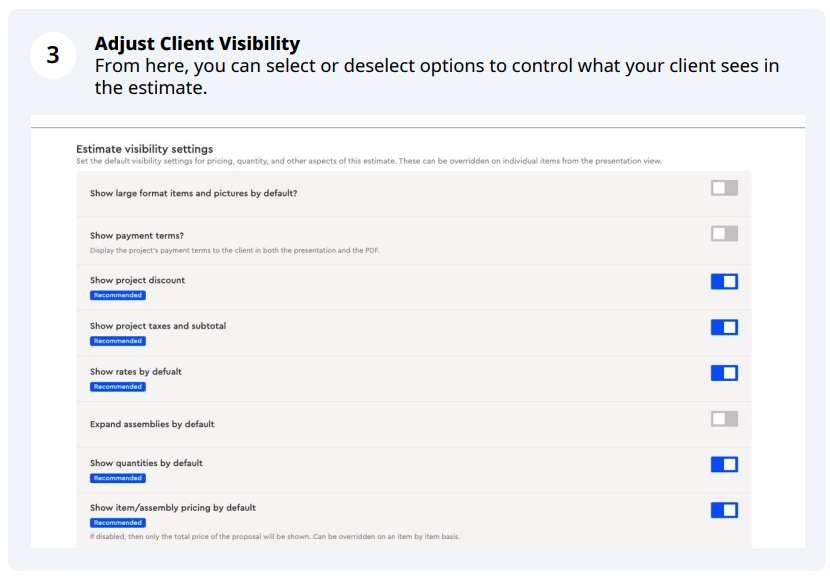Click the Show large format items label

pos(193,193)
